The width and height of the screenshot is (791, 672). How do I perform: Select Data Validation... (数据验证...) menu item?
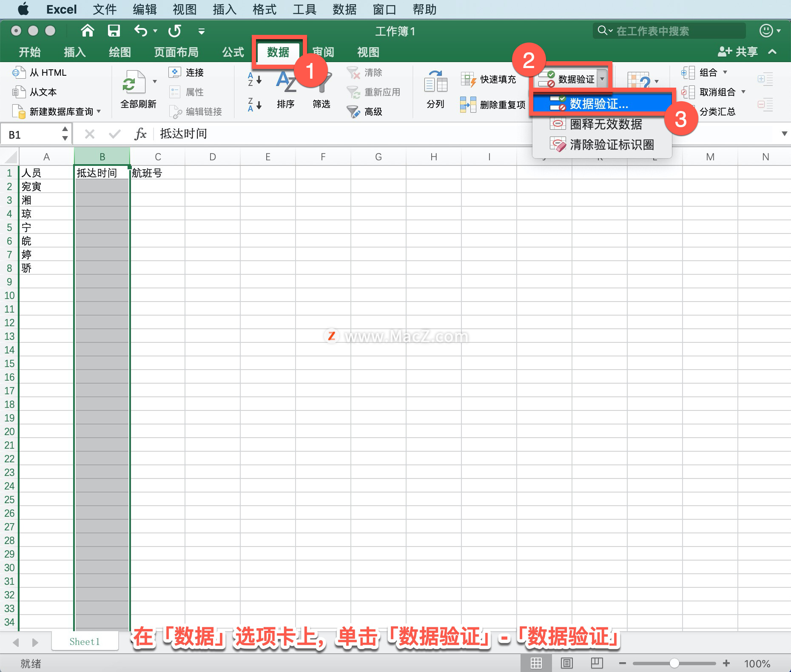(602, 103)
